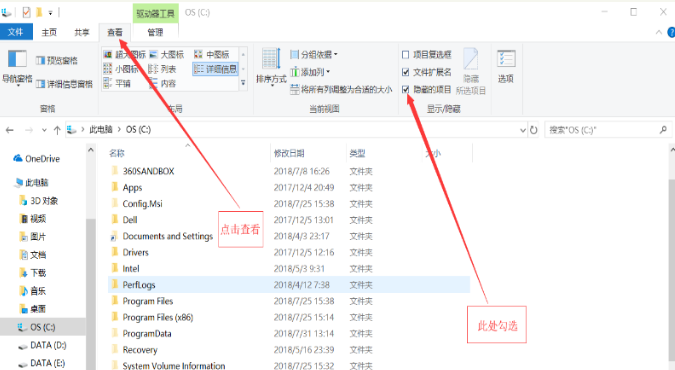The image size is (675, 370).
Task: Select 3D Objects (3D 对象) in sidebar
Action: coord(39,201)
